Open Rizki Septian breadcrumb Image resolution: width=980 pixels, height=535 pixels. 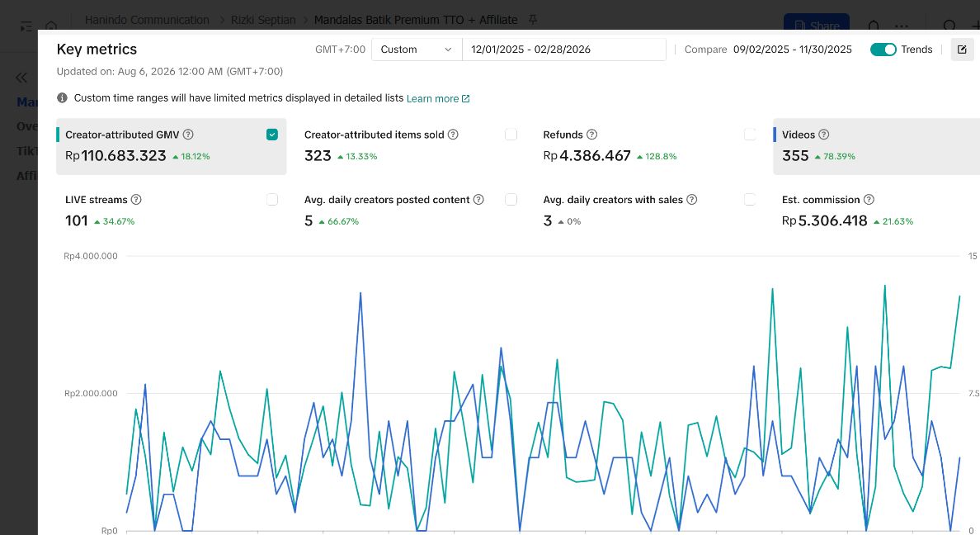(x=263, y=20)
